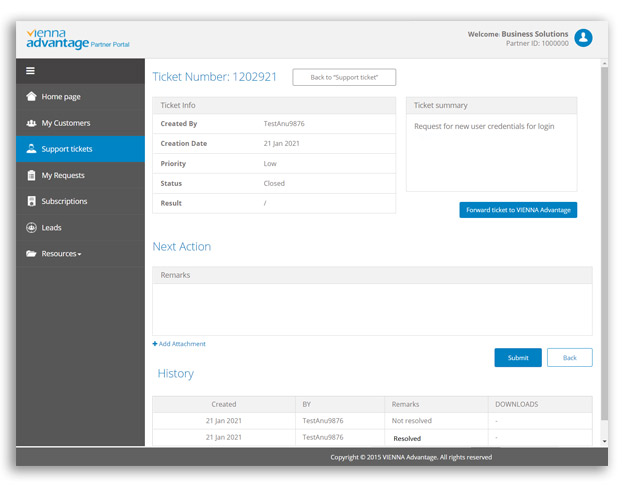Click the Subscriptions sidebar icon
The width and height of the screenshot is (624, 486).
tap(31, 201)
